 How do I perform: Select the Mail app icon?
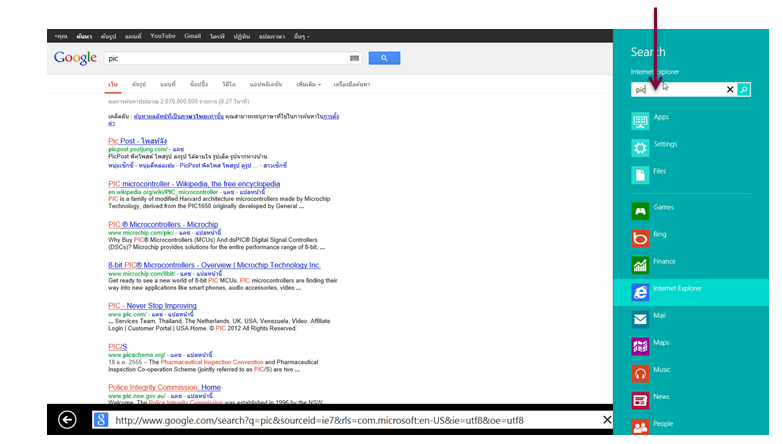[x=640, y=319]
